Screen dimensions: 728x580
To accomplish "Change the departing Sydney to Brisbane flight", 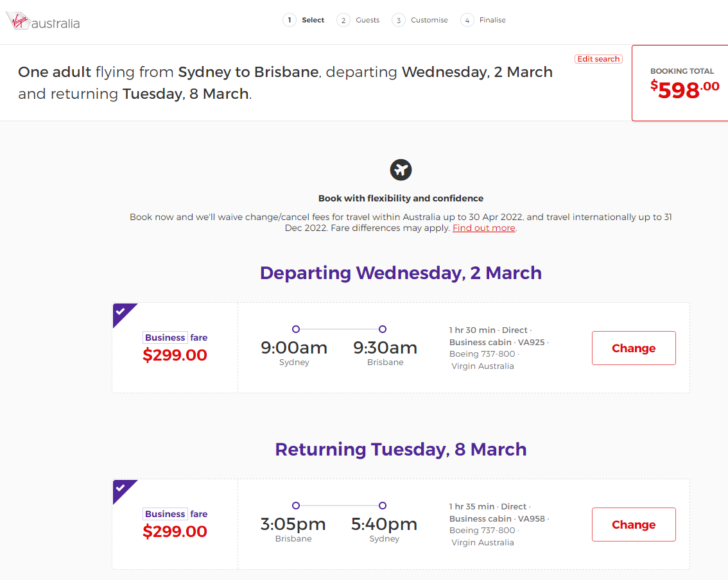I will pos(634,348).
